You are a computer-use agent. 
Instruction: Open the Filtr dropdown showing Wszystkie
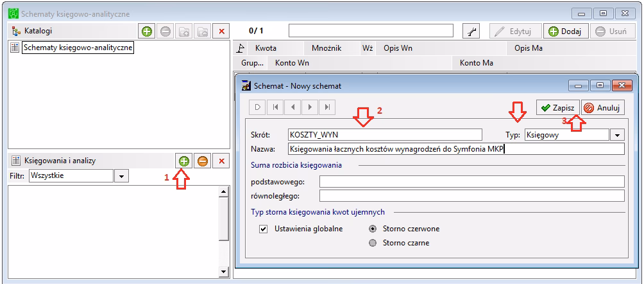pos(121,175)
